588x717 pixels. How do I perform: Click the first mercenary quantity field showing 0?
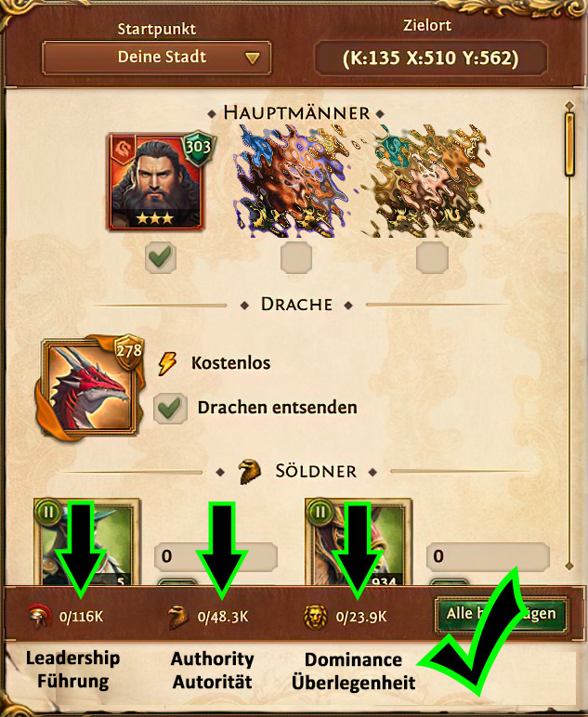pyautogui.click(x=216, y=556)
